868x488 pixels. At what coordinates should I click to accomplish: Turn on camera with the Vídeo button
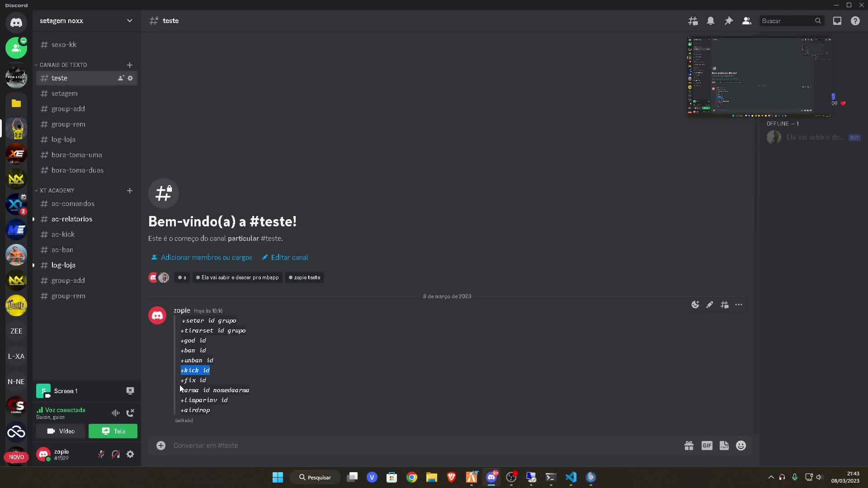(60, 431)
